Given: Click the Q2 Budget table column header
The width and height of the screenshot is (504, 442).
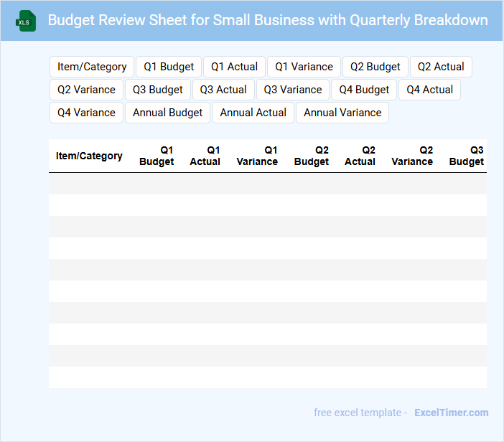Looking at the screenshot, I should [312, 156].
